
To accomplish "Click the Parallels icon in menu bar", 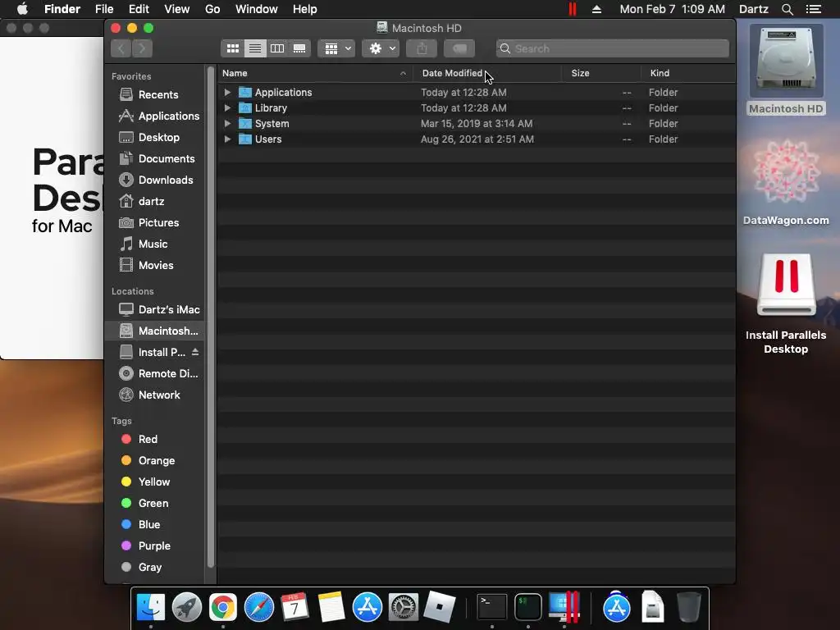I will [x=572, y=9].
